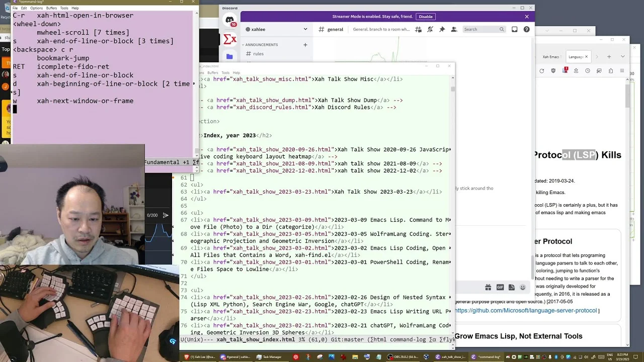
Task: Select the Sigma-X server icon in Discord
Action: click(229, 39)
